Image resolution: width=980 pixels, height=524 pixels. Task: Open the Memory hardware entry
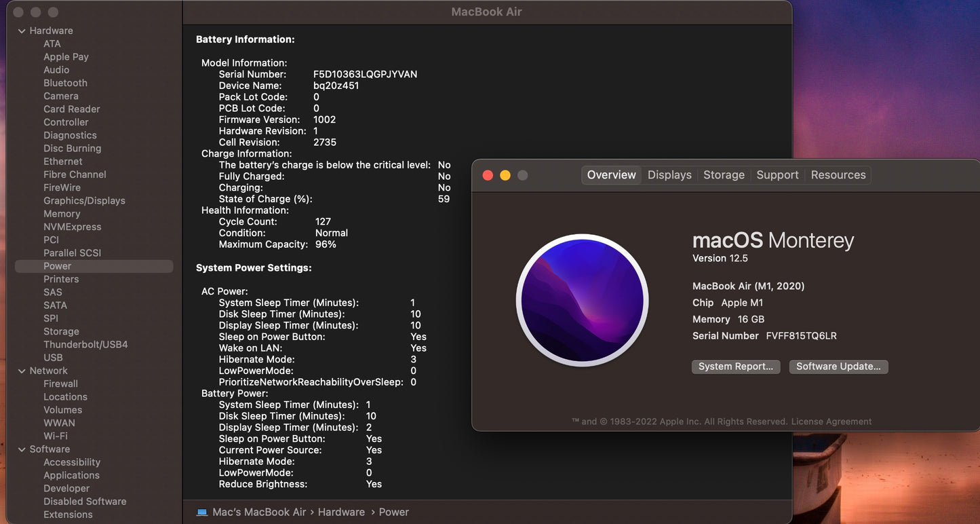click(x=62, y=214)
